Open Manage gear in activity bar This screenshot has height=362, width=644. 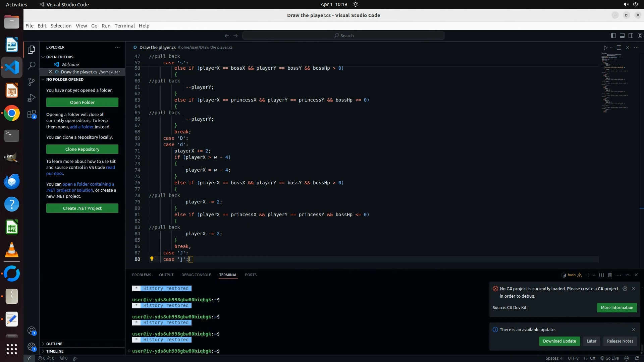click(x=32, y=347)
